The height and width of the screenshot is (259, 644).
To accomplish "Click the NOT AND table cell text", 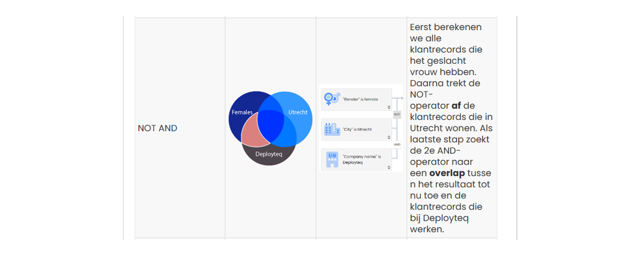I will pyautogui.click(x=157, y=128).
